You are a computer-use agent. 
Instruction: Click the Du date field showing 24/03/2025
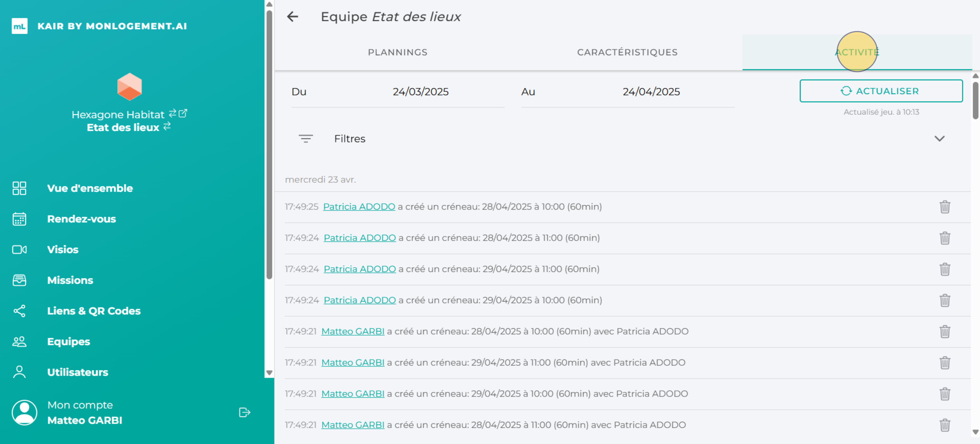click(421, 91)
